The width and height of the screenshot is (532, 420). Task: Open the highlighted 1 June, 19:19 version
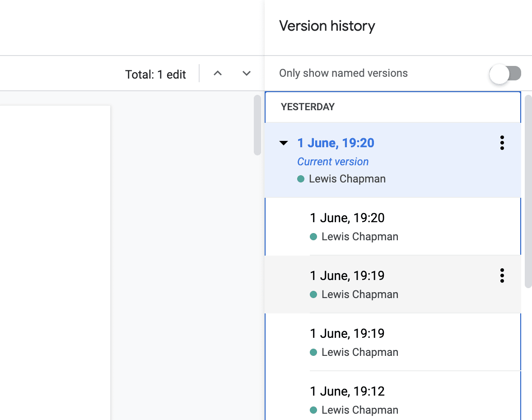[x=347, y=276]
